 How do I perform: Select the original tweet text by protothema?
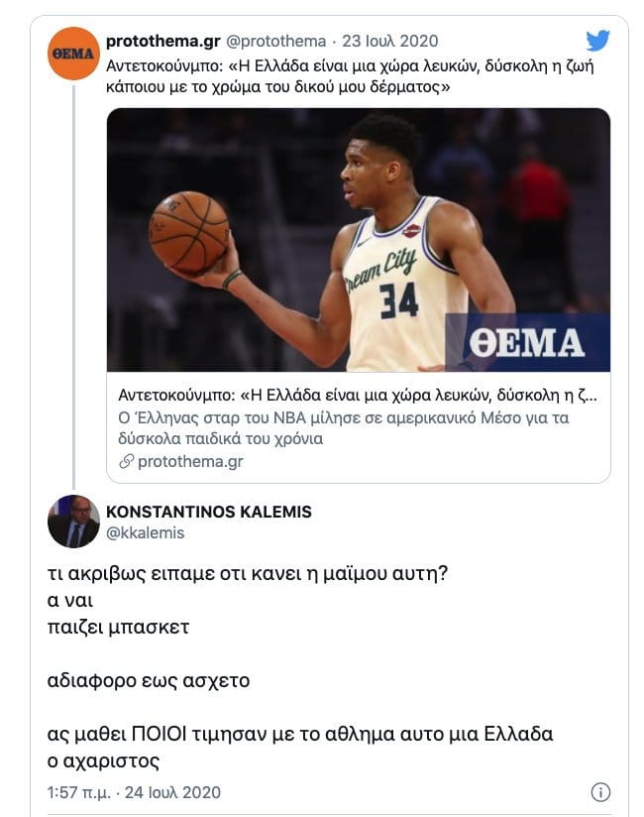350,76
